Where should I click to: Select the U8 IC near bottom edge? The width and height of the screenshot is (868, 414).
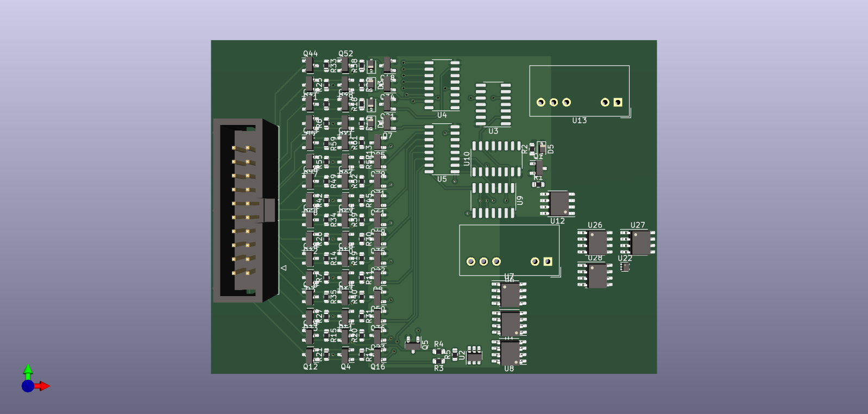coord(509,352)
